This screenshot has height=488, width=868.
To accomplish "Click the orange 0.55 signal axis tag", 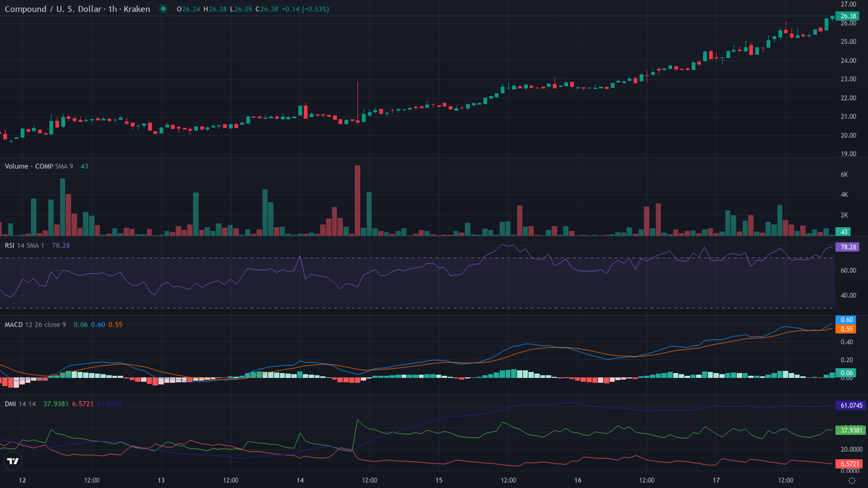I will pos(846,329).
